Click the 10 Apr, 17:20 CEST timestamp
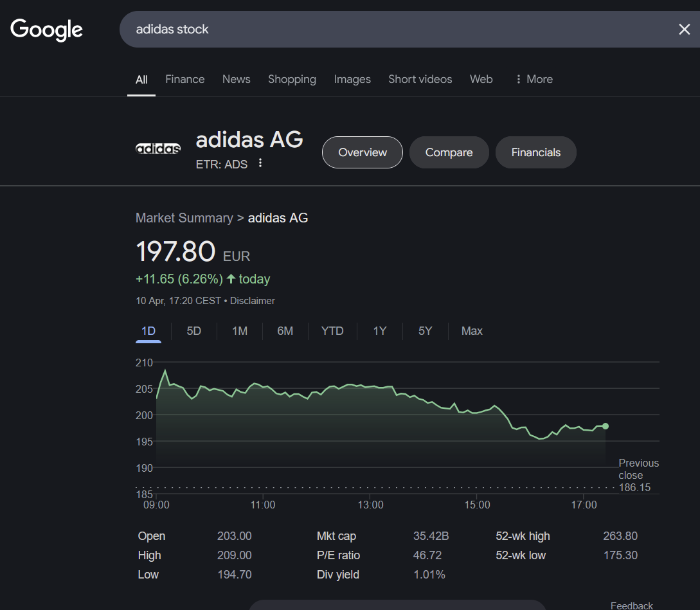The image size is (700, 610). tap(178, 301)
